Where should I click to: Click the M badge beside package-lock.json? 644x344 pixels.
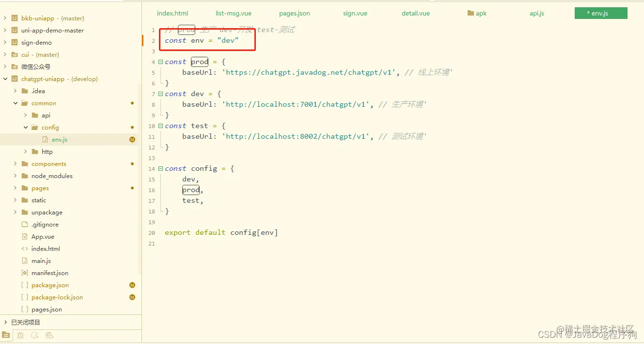pos(132,297)
